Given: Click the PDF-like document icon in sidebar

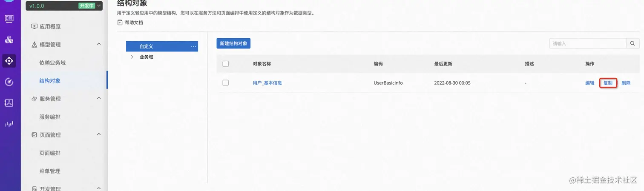Looking at the screenshot, I should [9, 103].
